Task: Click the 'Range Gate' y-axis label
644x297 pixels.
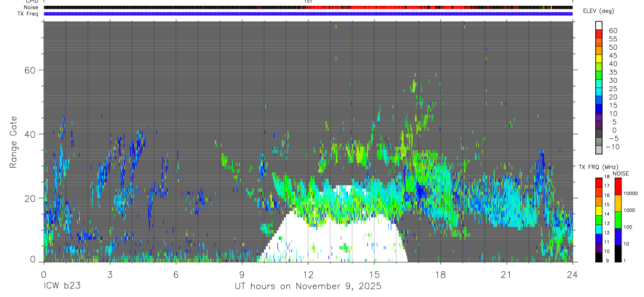Action: click(x=13, y=142)
